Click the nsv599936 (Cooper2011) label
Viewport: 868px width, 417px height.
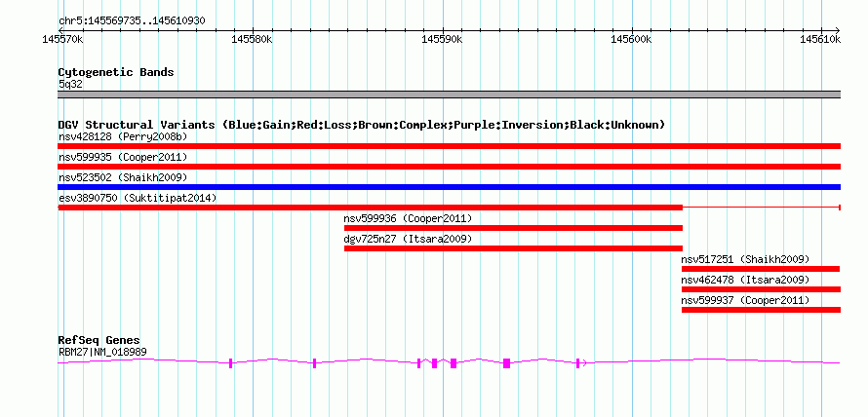click(x=408, y=218)
